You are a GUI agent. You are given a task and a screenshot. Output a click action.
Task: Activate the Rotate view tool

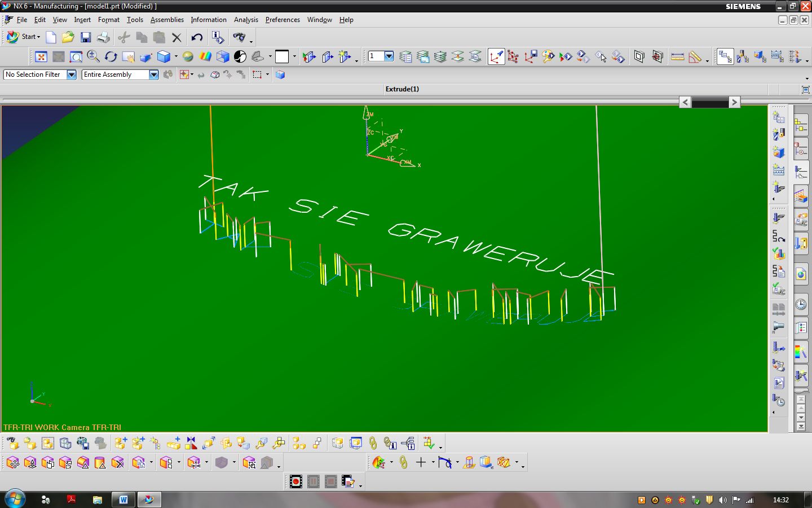tap(111, 56)
